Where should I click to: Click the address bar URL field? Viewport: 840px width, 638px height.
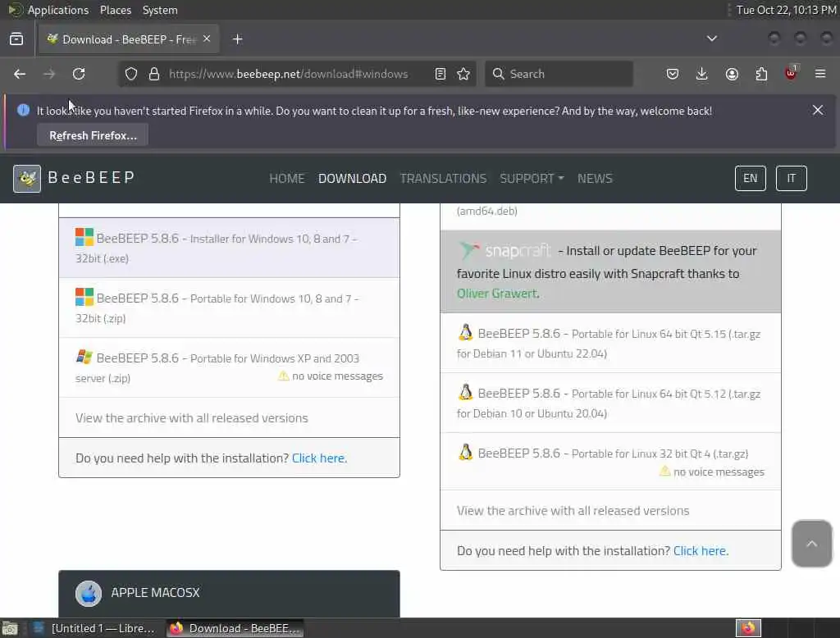coord(288,74)
